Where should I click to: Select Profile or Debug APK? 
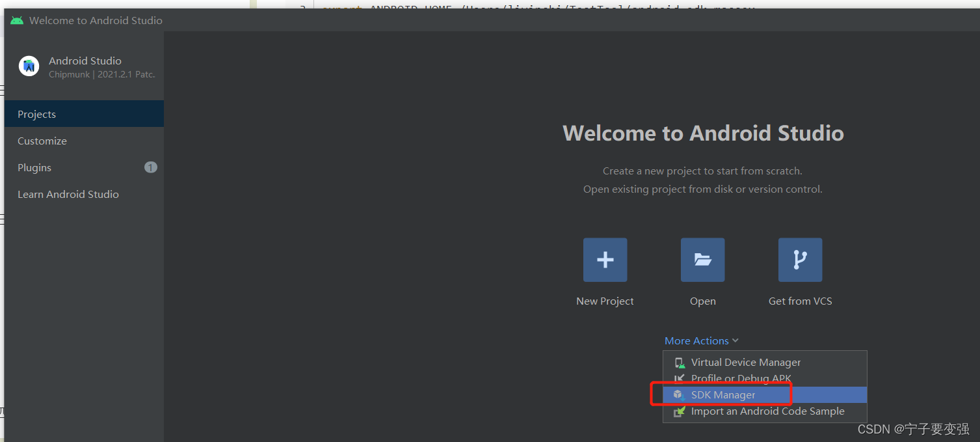click(741, 378)
